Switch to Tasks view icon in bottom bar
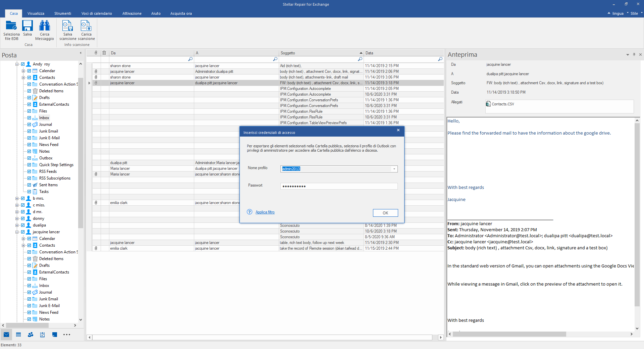 point(43,335)
